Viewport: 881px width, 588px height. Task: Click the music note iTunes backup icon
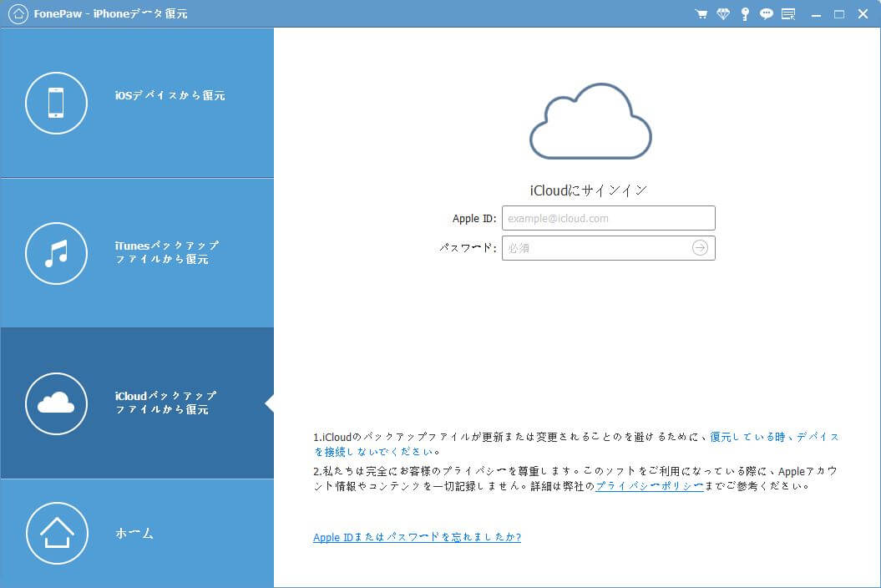[56, 254]
